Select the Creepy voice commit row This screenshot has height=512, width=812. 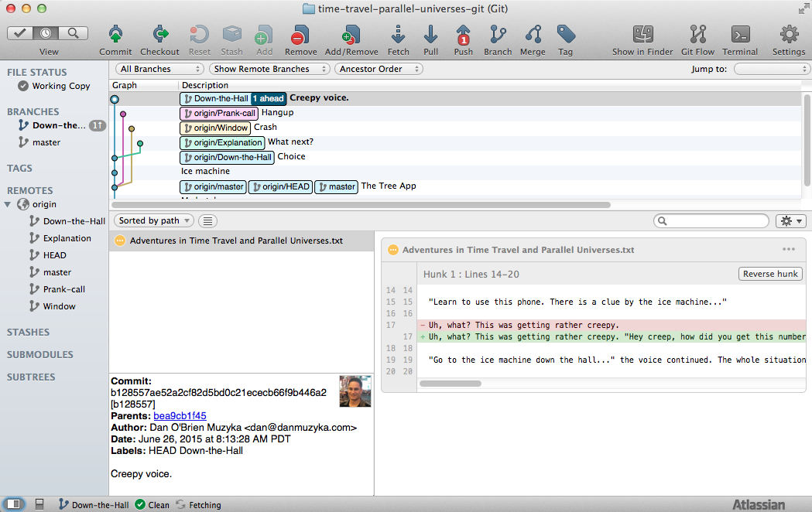[456, 98]
